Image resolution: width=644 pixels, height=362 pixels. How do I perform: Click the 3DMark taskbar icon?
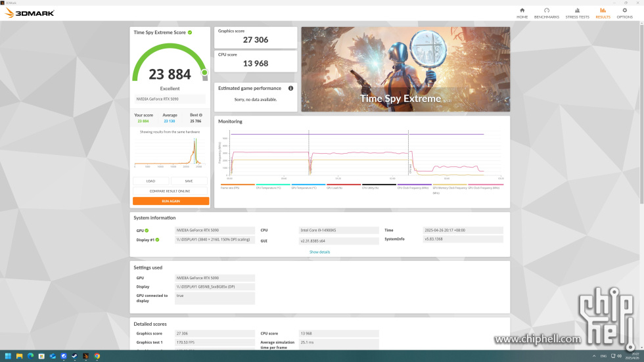tap(86, 356)
